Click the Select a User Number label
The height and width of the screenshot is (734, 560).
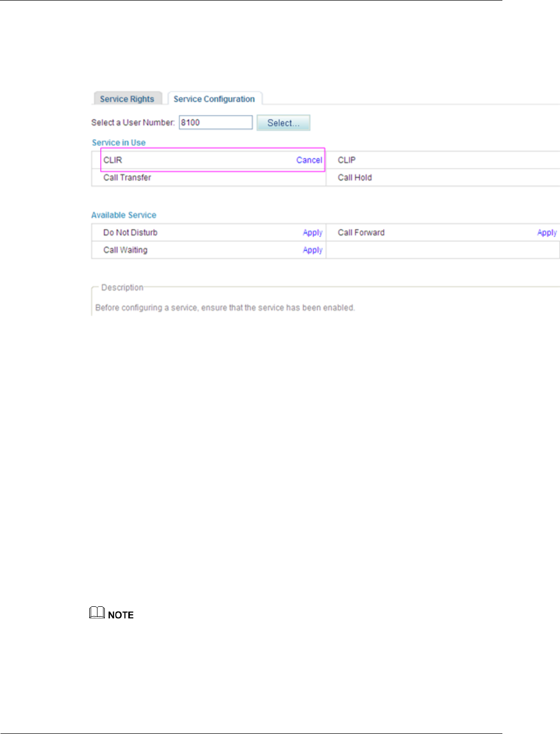pos(133,123)
